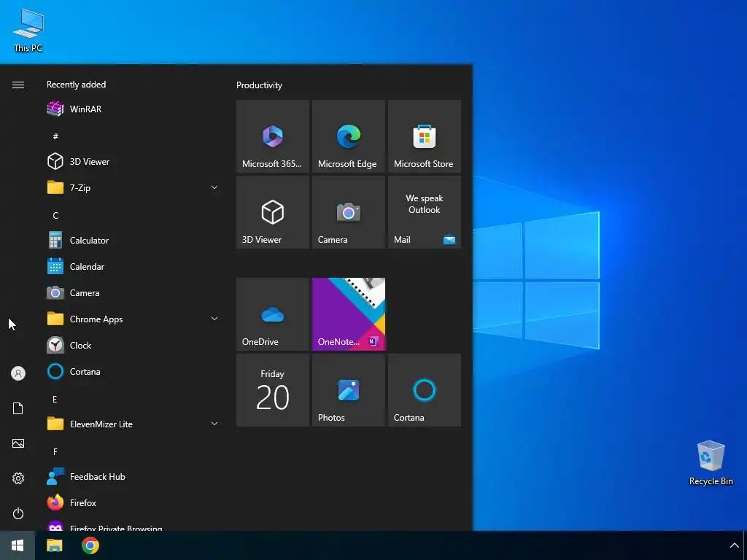Click the C letter header
The width and height of the screenshot is (747, 560).
pos(55,215)
